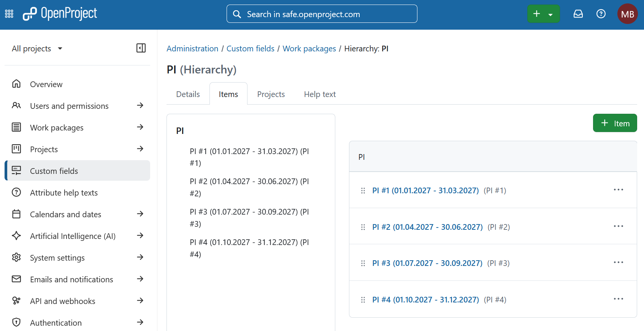644x331 pixels.
Task: Expand Work packages submenu arrow
Action: pos(140,127)
